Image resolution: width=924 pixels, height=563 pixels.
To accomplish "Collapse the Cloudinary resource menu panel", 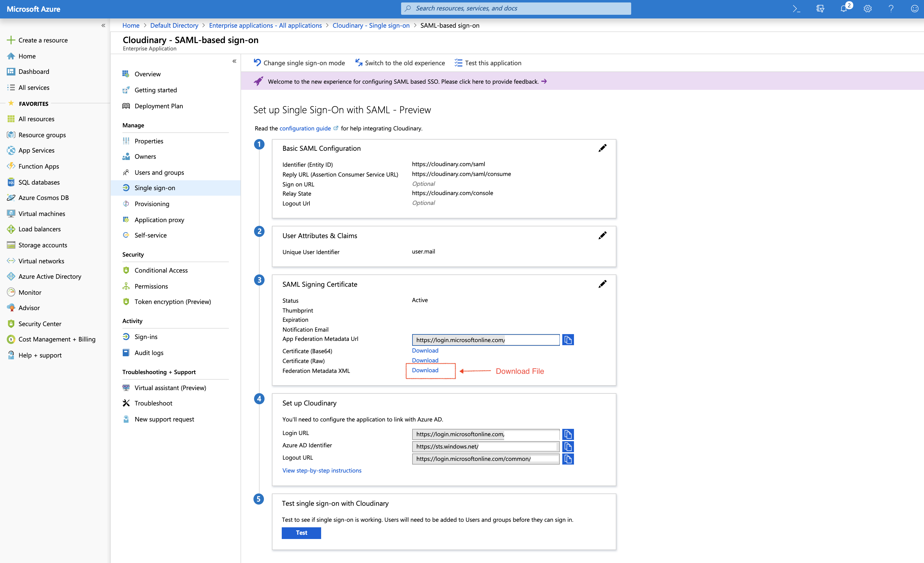I will [234, 61].
